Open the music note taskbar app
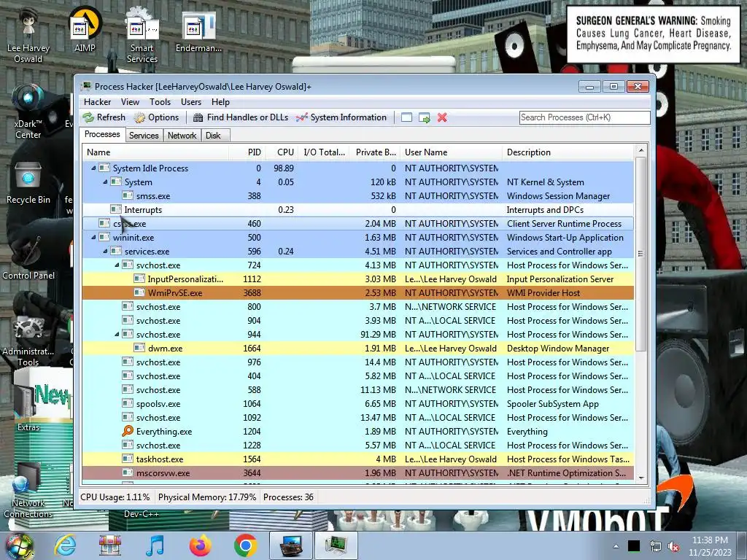 155,545
